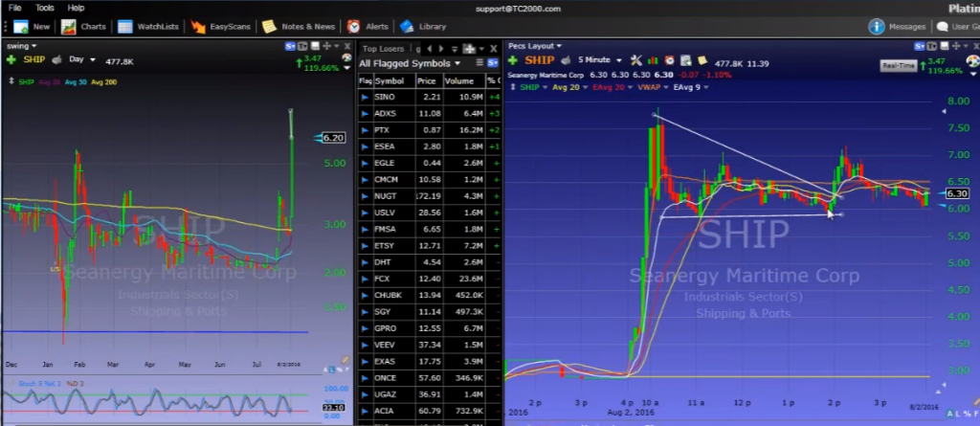Click the color palette icon on swing chart
The width and height of the screenshot is (980, 426).
[x=346, y=58]
